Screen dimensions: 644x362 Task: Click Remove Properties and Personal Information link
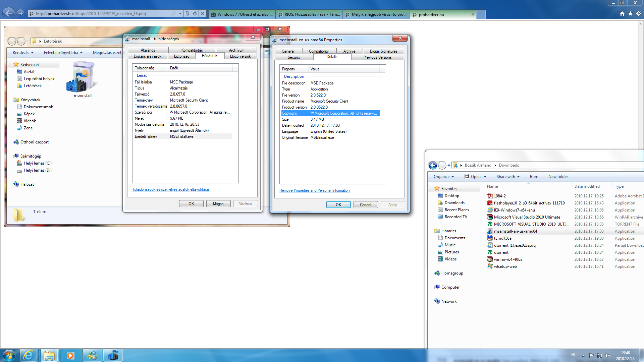click(314, 190)
